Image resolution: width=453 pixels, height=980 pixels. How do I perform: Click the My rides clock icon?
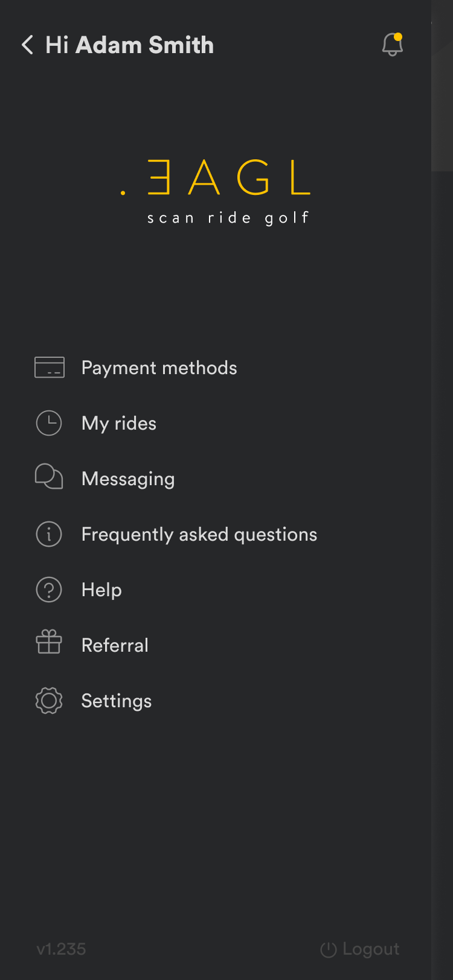point(49,423)
